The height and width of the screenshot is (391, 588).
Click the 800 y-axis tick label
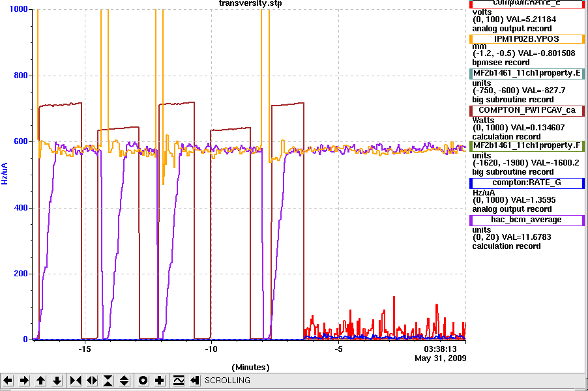point(21,76)
